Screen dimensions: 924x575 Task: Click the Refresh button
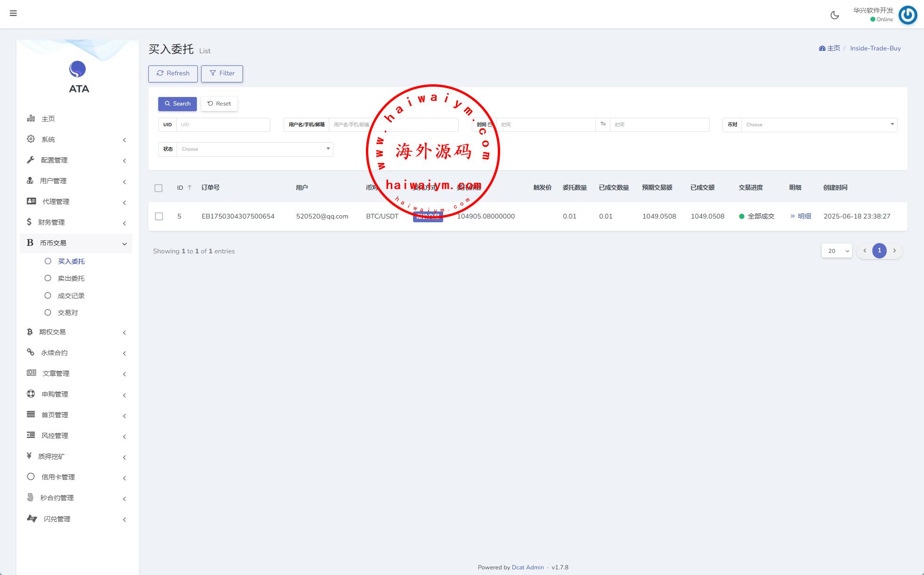(173, 73)
